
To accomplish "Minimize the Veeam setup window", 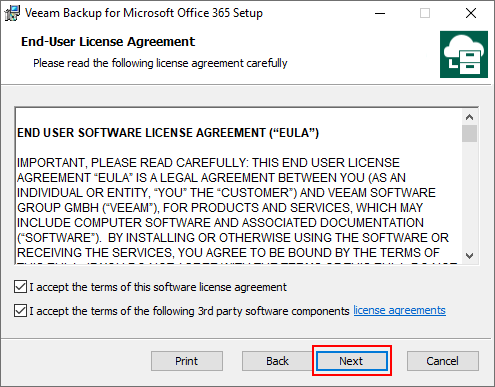I will [x=380, y=13].
